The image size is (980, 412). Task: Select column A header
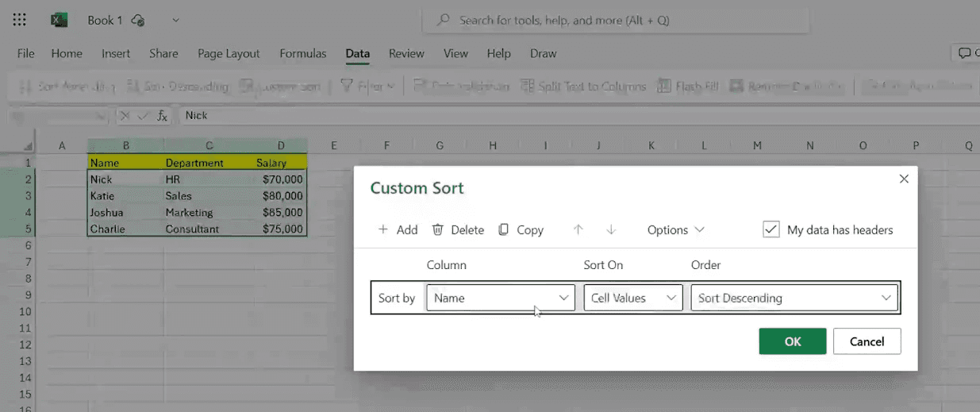(x=62, y=146)
